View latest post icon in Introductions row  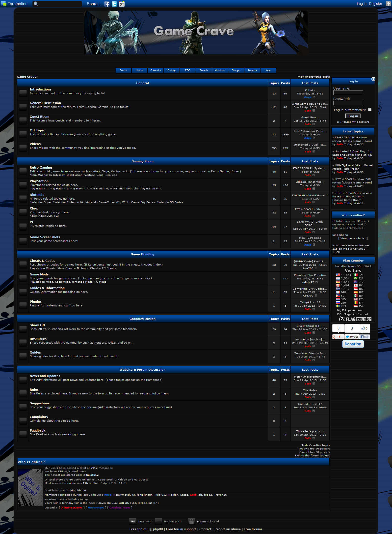[x=314, y=97]
